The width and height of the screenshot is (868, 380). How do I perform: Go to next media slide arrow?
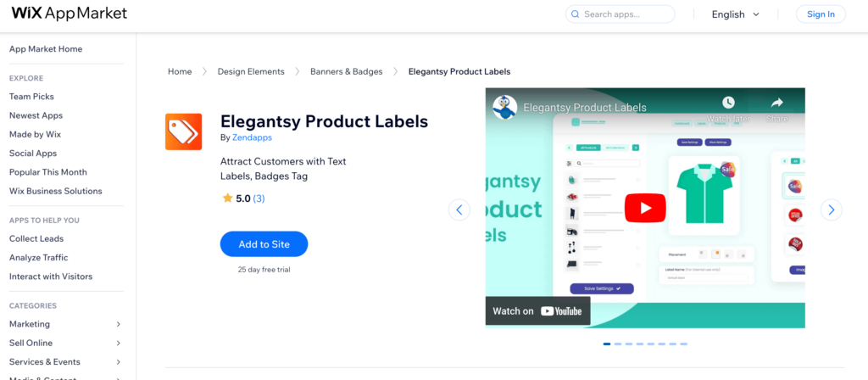831,210
